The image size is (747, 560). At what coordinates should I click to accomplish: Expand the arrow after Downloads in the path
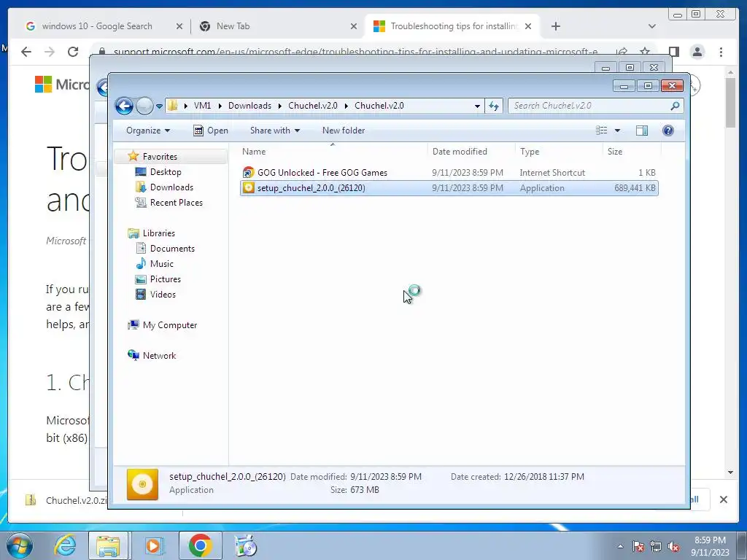pos(279,106)
